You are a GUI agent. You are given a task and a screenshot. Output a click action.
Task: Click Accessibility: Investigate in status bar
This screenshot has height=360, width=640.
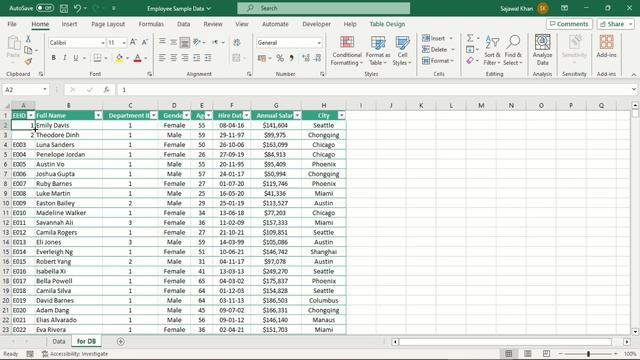click(75, 354)
